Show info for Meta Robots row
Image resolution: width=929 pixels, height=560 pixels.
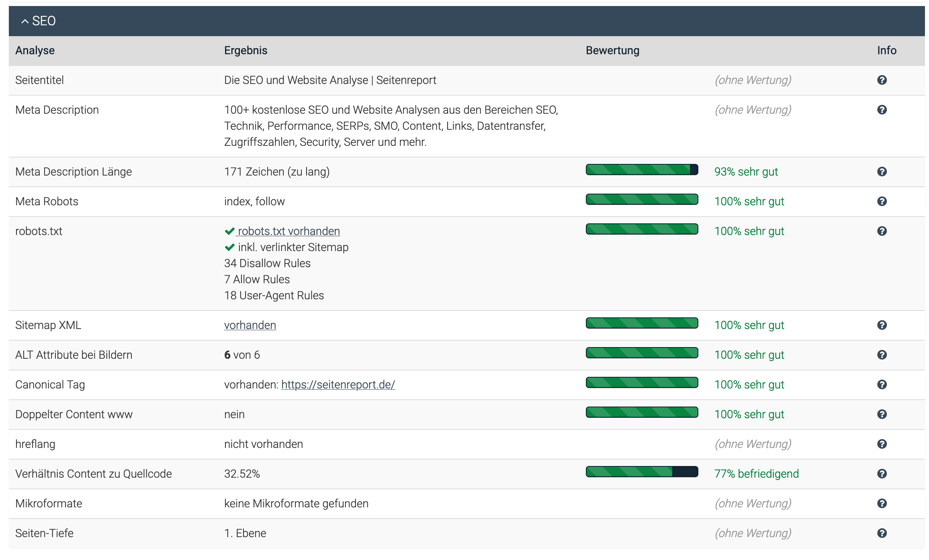coord(882,201)
